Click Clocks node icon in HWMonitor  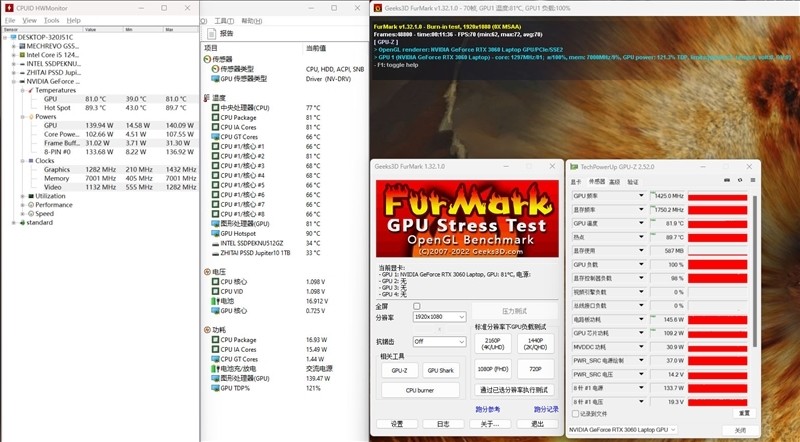pyautogui.click(x=31, y=161)
